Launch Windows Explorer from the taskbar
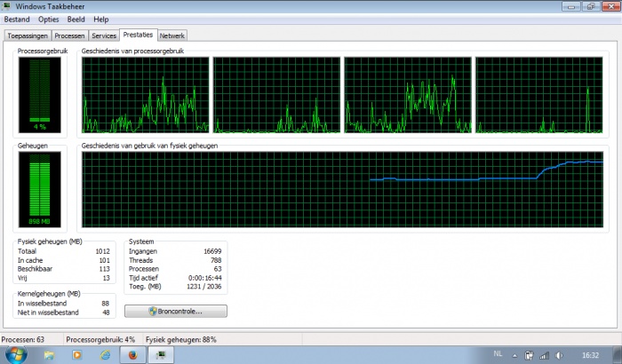This screenshot has width=622, height=364. click(x=49, y=355)
